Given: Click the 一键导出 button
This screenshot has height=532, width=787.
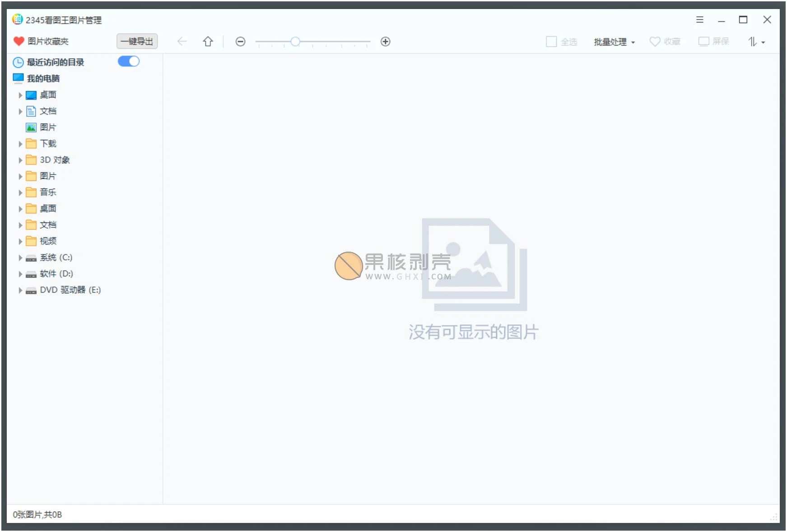Looking at the screenshot, I should [137, 41].
